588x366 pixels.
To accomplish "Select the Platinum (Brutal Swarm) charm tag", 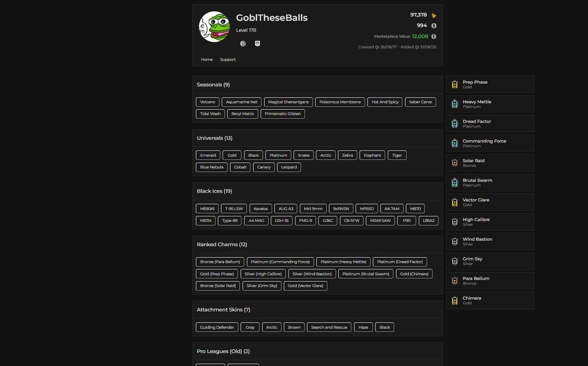I will click(x=366, y=274).
